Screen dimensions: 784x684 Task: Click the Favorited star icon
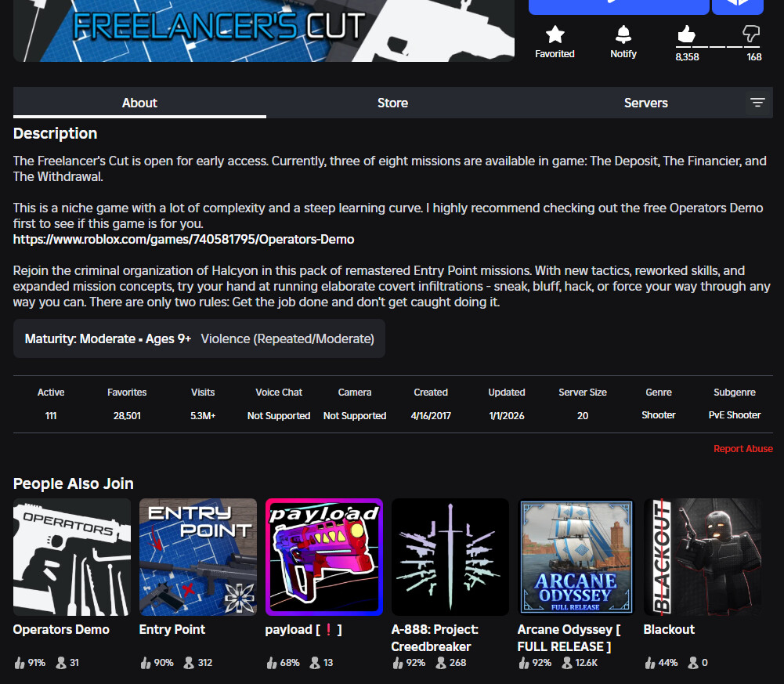pyautogui.click(x=555, y=34)
